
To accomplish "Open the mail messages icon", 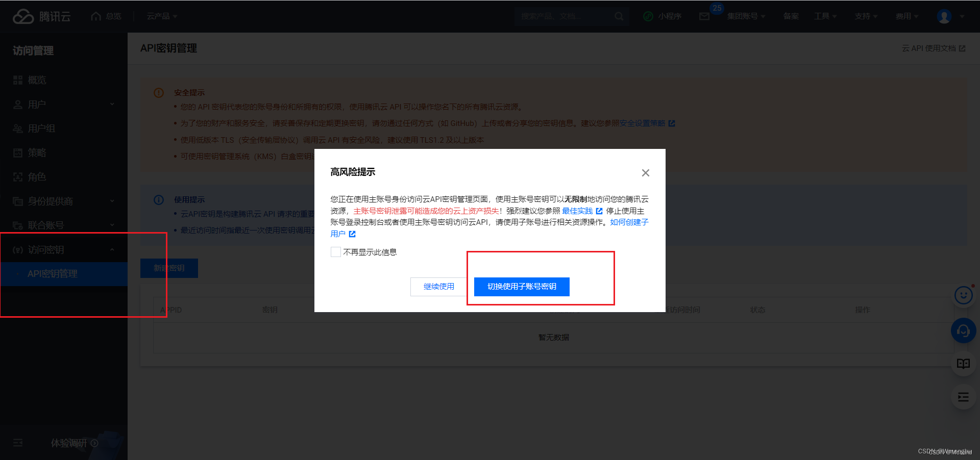I will click(704, 16).
